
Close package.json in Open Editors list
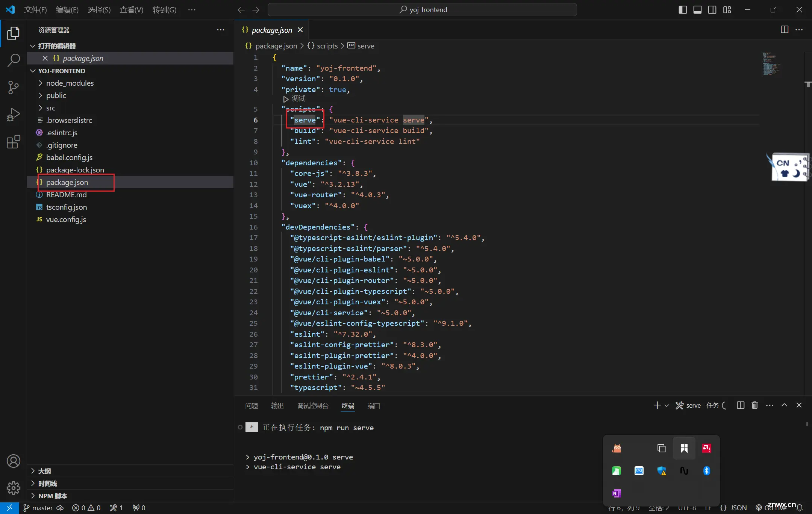pyautogui.click(x=45, y=58)
